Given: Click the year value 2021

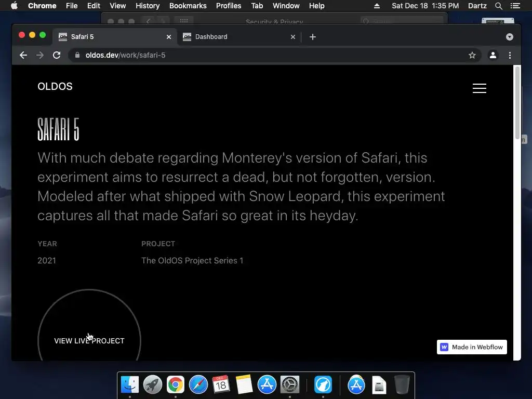Looking at the screenshot, I should (x=46, y=260).
